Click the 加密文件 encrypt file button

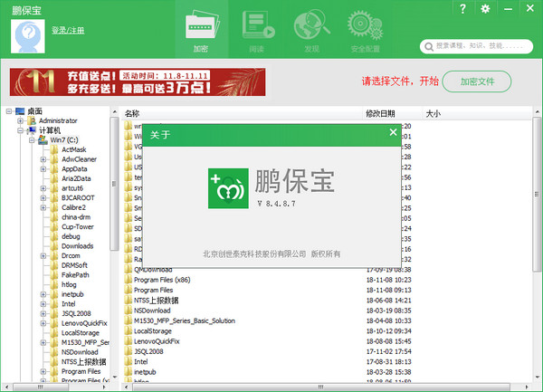click(x=476, y=81)
